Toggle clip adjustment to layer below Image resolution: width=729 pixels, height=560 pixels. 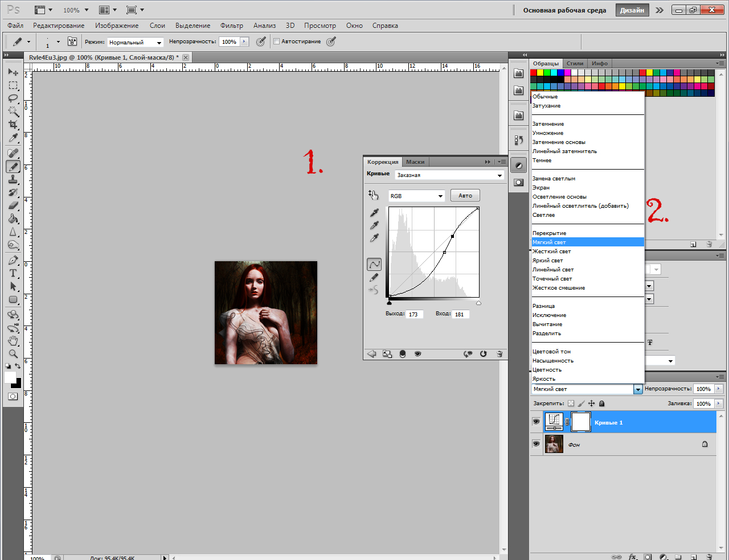[403, 353]
